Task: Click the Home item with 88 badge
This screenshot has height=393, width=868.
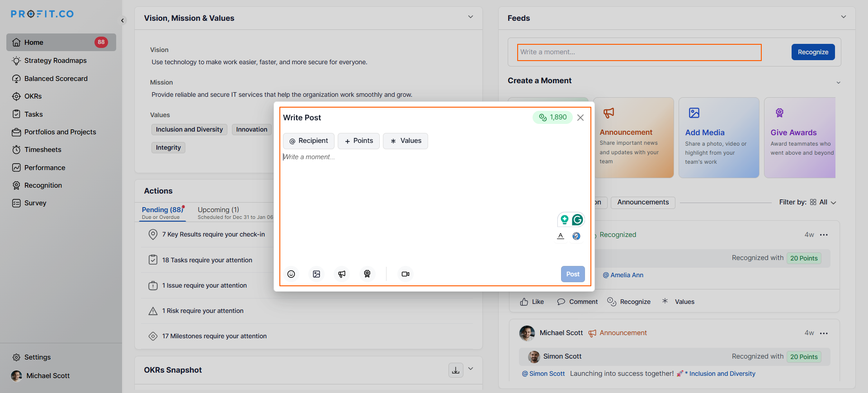Action: (61, 42)
